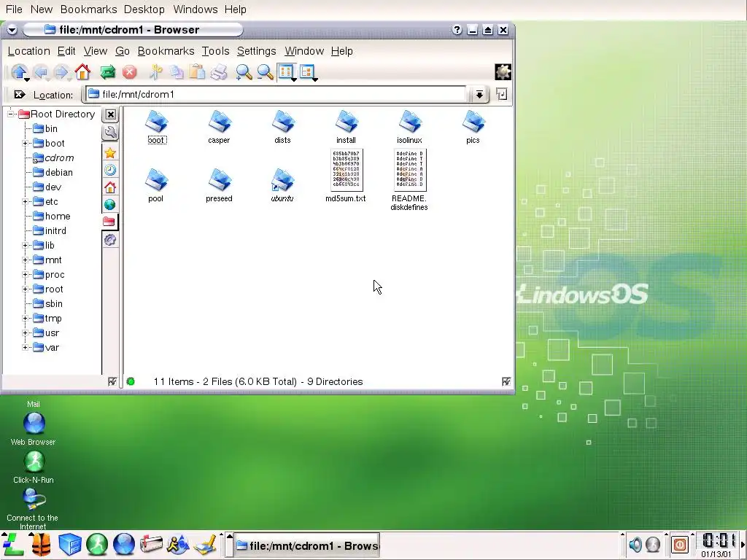Click the animated gear icon in toolbar

click(x=503, y=72)
